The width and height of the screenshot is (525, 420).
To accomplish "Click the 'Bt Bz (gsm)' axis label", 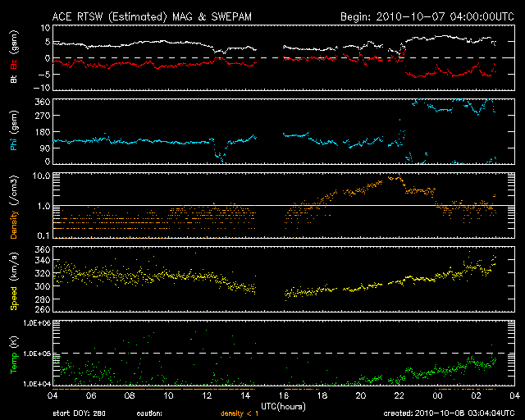I will pos(14,57).
